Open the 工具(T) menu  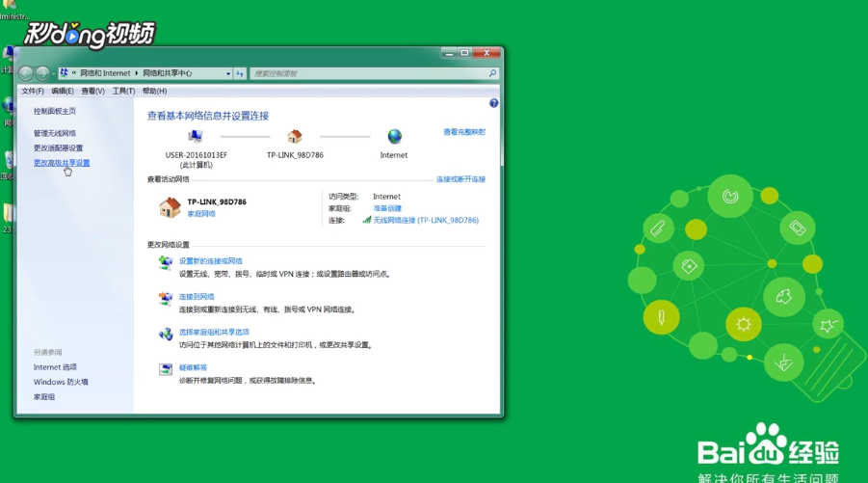[x=123, y=91]
